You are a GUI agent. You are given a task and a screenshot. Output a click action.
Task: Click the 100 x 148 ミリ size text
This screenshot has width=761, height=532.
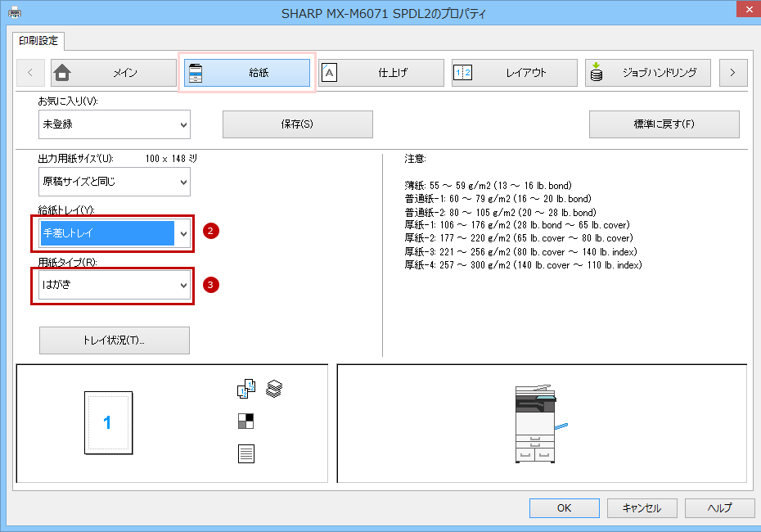pyautogui.click(x=171, y=159)
